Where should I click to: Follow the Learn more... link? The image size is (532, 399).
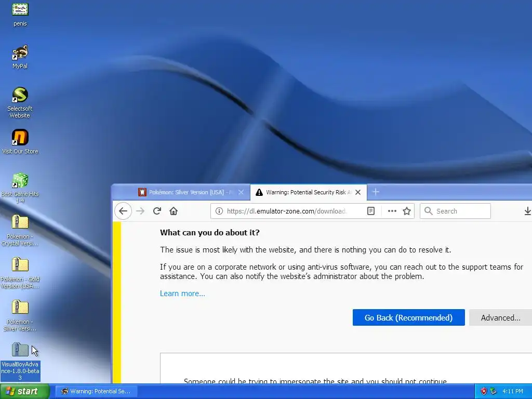click(182, 294)
